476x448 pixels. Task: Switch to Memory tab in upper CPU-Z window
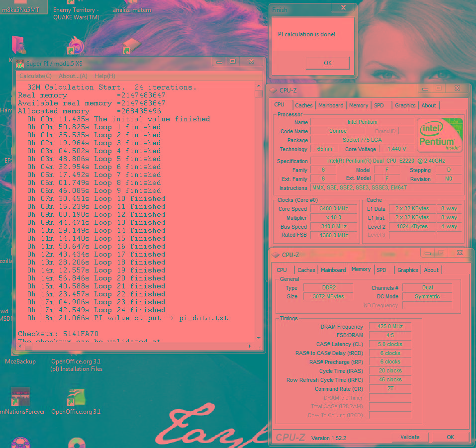pyautogui.click(x=358, y=105)
